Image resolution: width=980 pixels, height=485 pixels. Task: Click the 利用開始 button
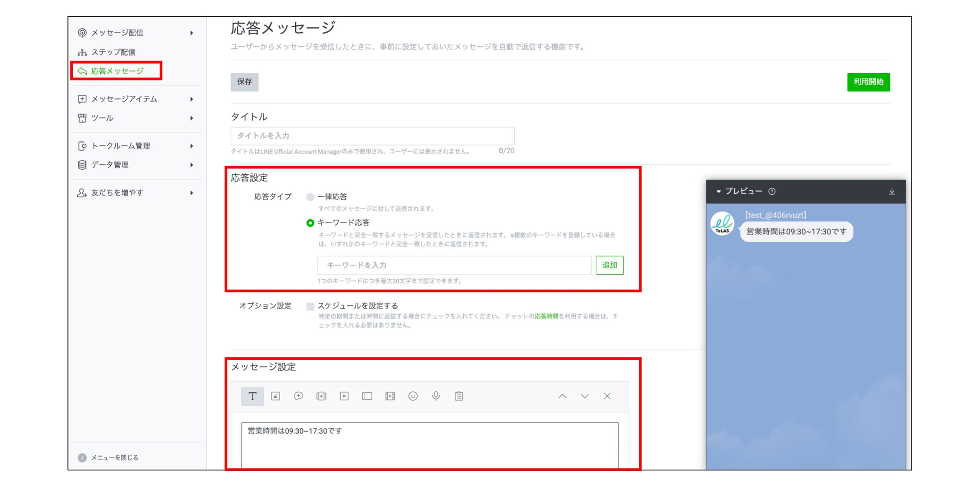[868, 82]
